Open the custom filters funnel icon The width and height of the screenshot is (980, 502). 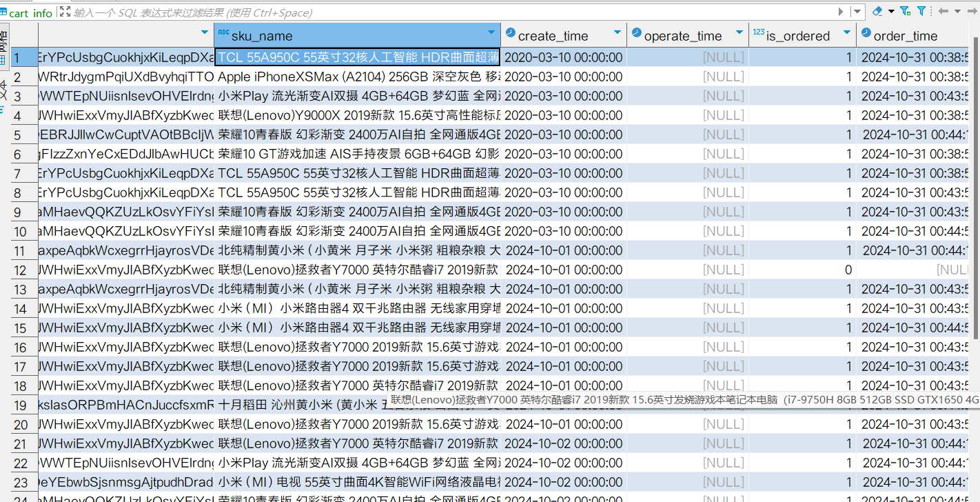(x=921, y=11)
